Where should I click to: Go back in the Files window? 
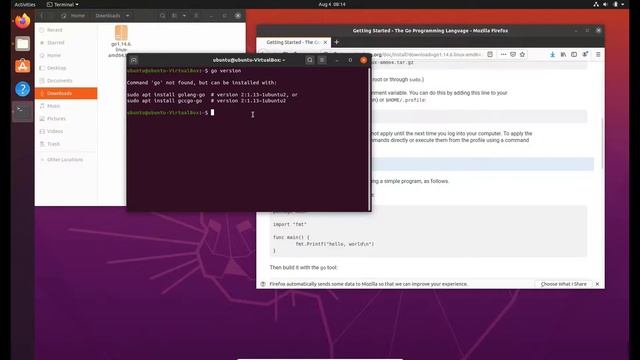click(42, 16)
